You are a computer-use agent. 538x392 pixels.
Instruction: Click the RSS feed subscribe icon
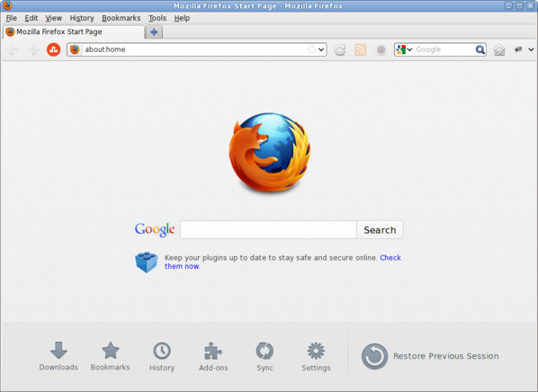click(x=360, y=49)
